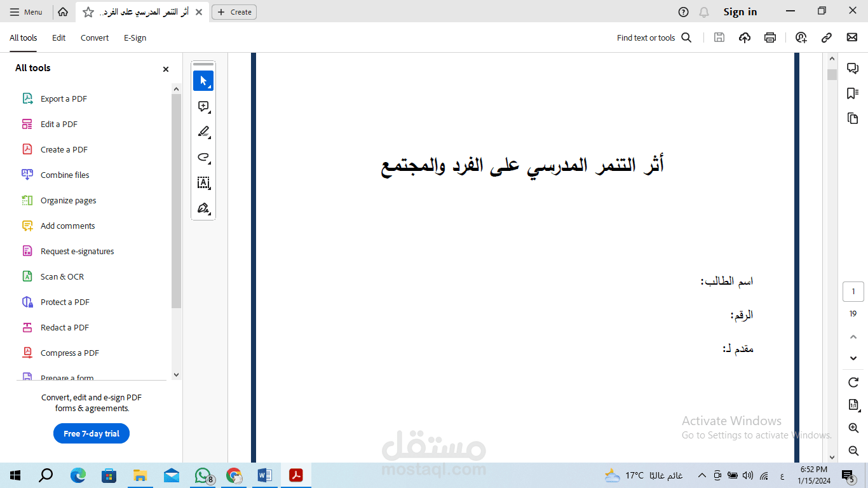Open the Page thumbnails pane
Image resolution: width=868 pixels, height=488 pixels.
tap(853, 118)
